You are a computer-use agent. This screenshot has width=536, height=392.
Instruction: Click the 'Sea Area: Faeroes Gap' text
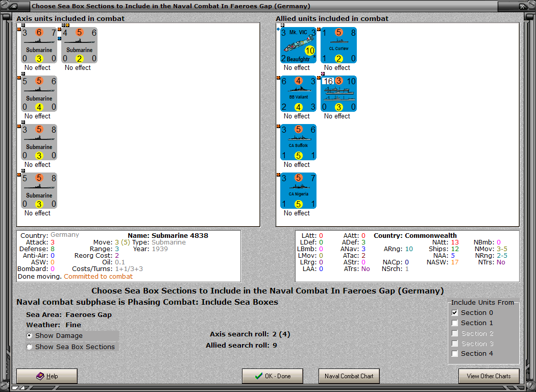(69, 315)
